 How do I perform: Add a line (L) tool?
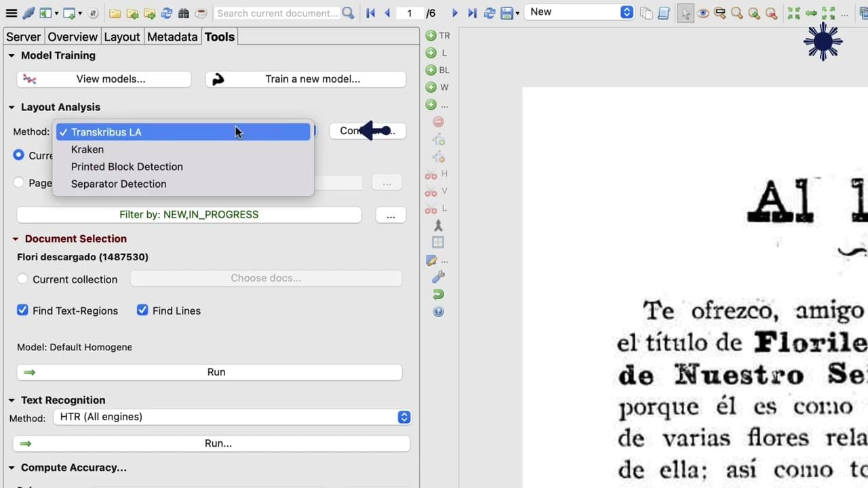[436, 53]
